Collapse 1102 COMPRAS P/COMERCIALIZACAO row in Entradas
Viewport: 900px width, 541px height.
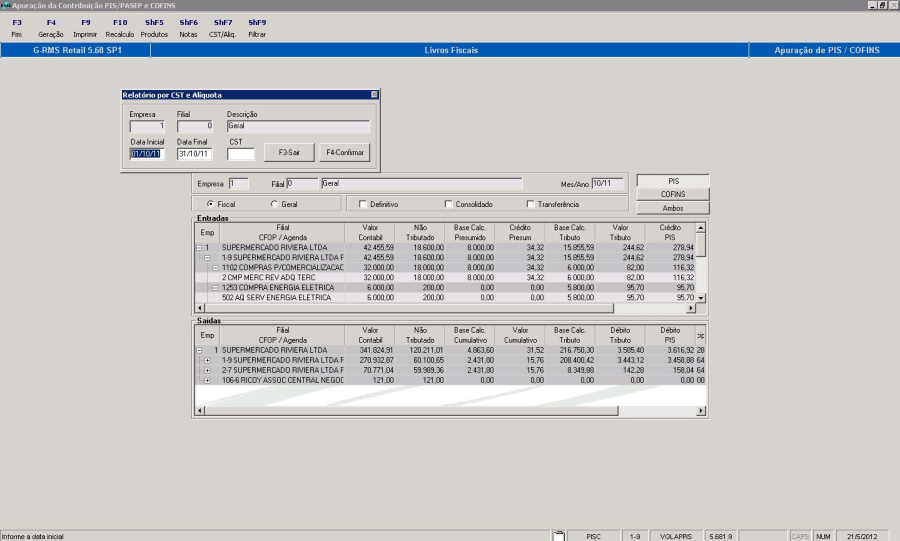pos(216,267)
